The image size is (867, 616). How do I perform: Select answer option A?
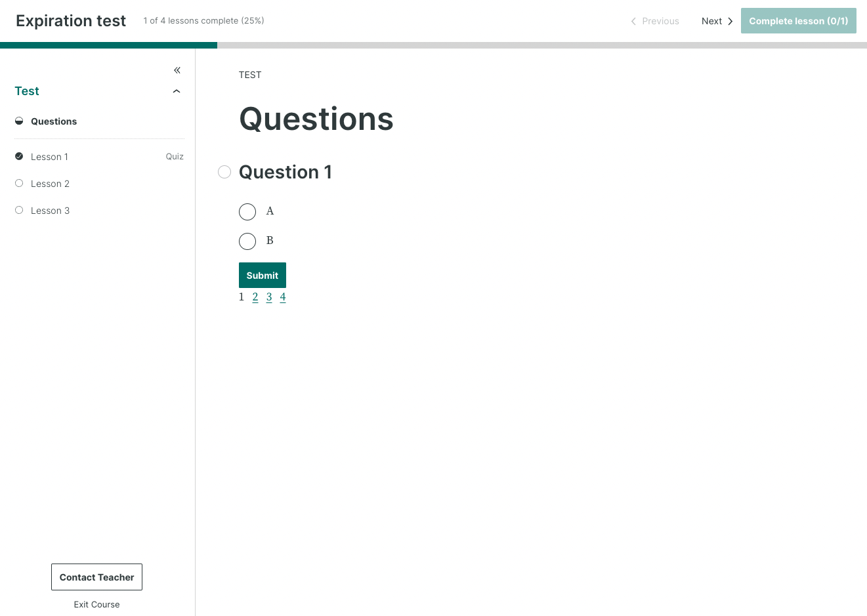point(247,212)
